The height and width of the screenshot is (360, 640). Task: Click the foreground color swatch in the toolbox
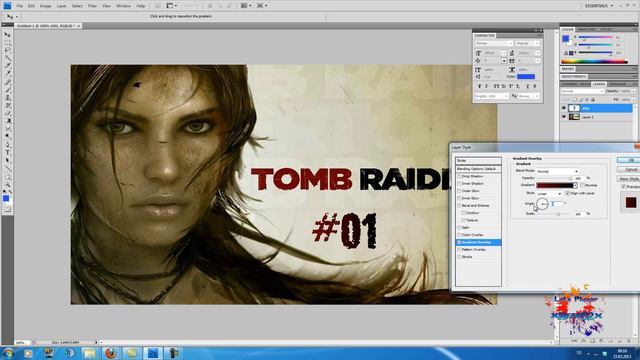pyautogui.click(x=6, y=198)
